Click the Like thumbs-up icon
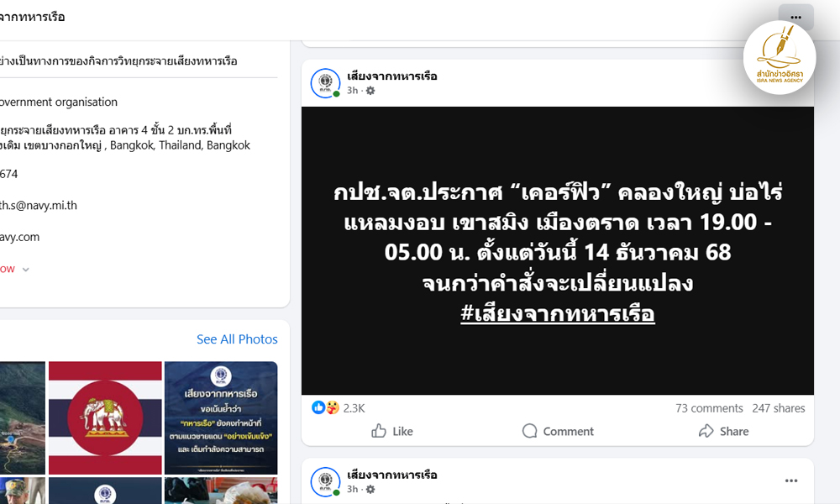Image resolution: width=840 pixels, height=504 pixels. [379, 431]
